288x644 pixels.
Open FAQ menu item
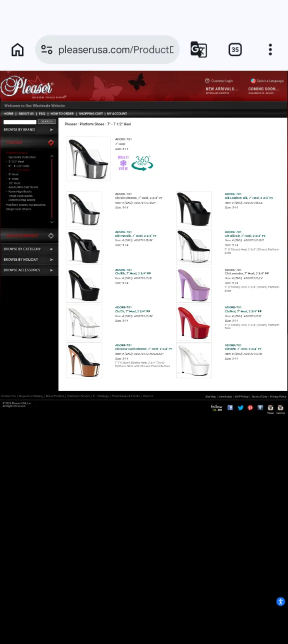42,114
